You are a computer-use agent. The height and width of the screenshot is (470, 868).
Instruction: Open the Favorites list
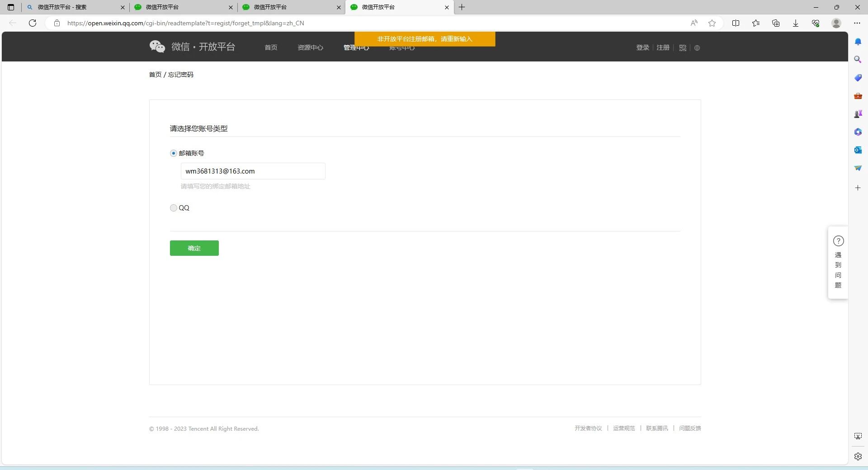[x=756, y=23]
